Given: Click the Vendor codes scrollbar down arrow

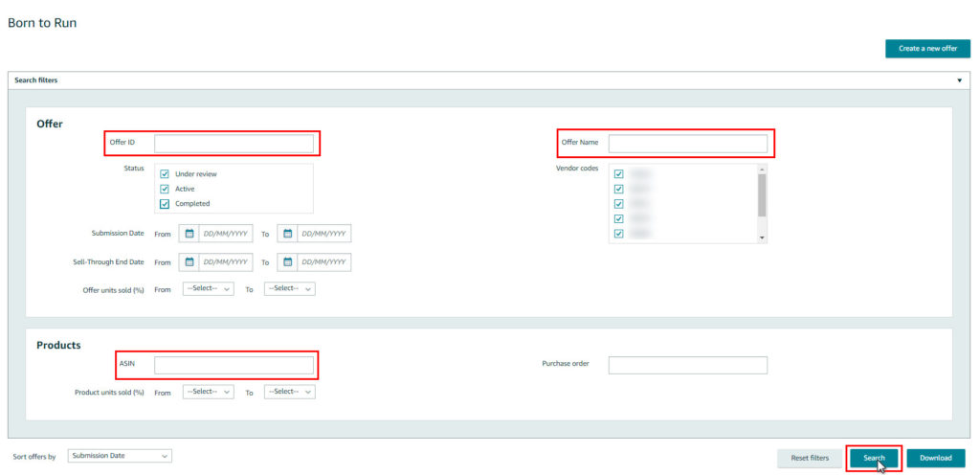Looking at the screenshot, I should [761, 238].
